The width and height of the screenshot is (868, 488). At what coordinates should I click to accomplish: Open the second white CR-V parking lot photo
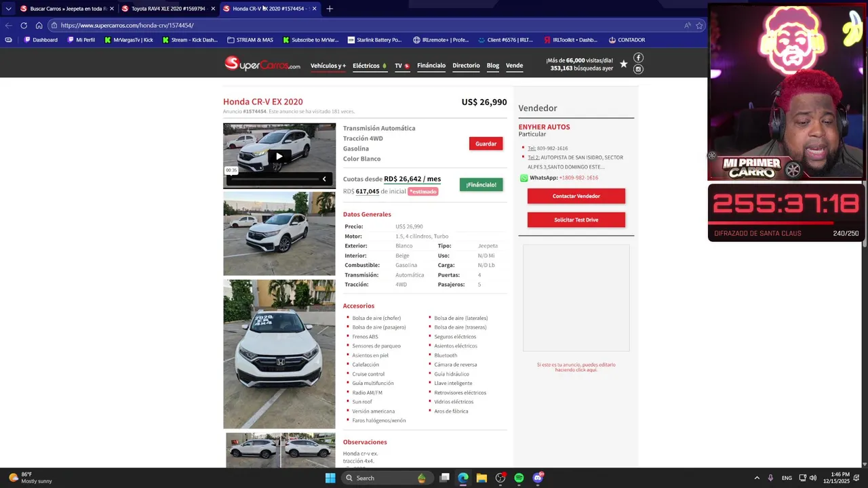click(x=279, y=234)
